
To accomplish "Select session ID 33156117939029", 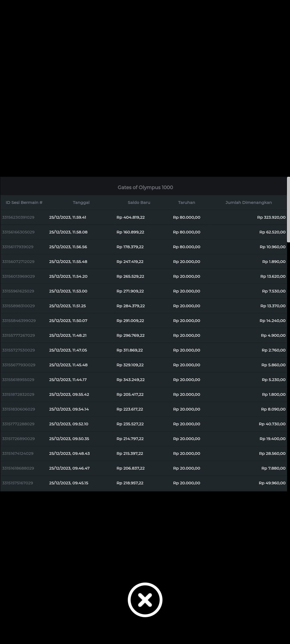I will click(18, 247).
